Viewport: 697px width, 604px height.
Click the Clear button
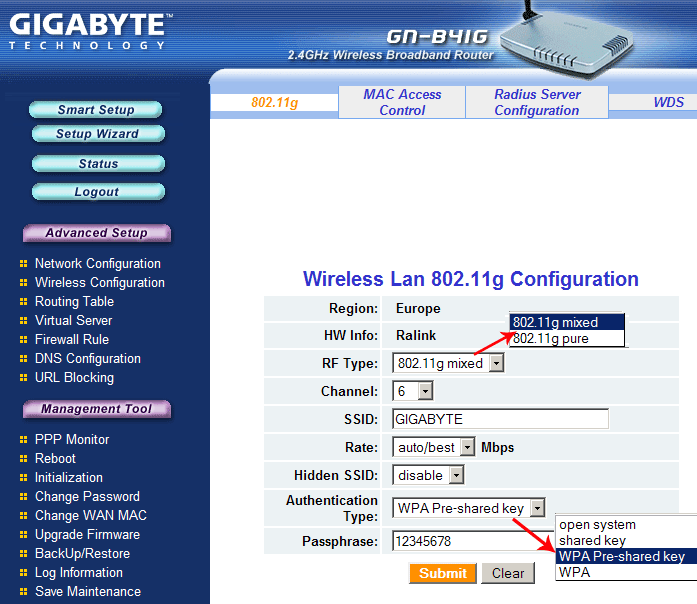tap(508, 573)
